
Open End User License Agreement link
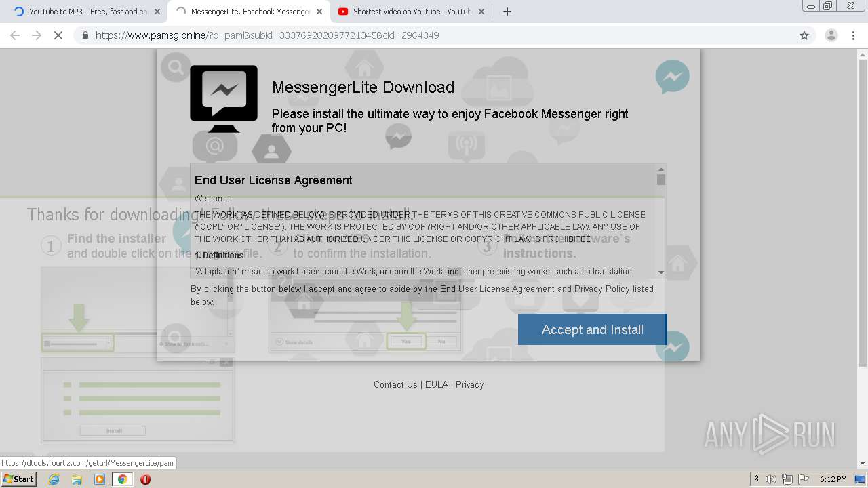[497, 289]
